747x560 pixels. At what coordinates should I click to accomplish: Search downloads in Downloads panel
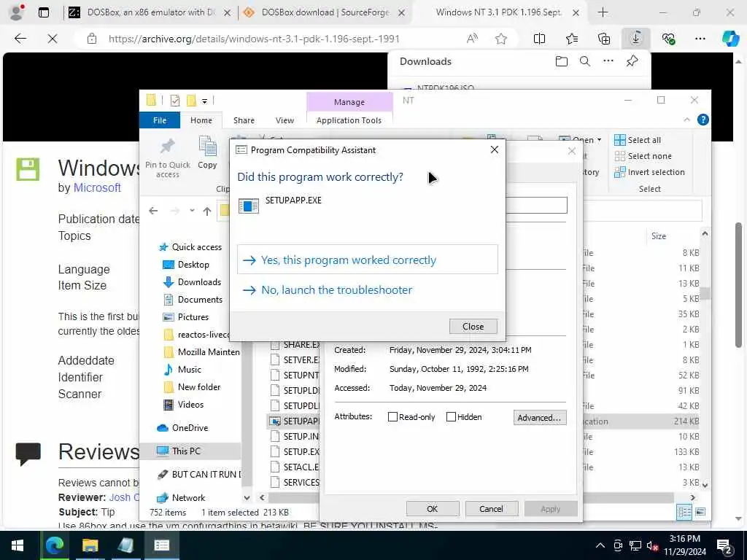pyautogui.click(x=585, y=61)
